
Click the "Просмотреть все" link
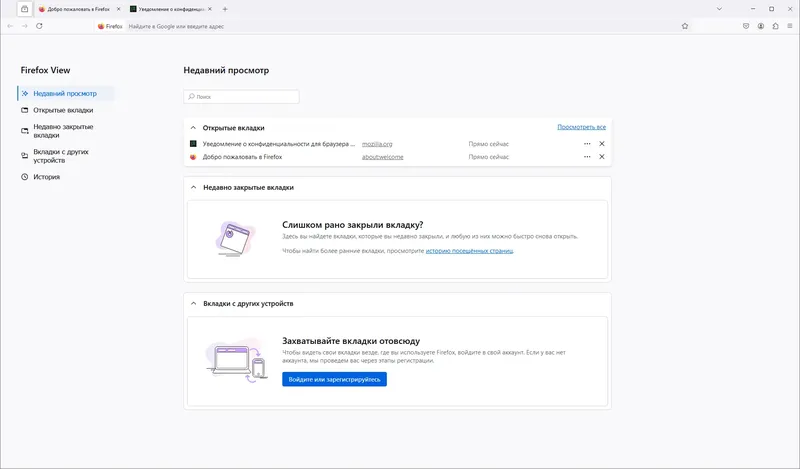tap(581, 127)
